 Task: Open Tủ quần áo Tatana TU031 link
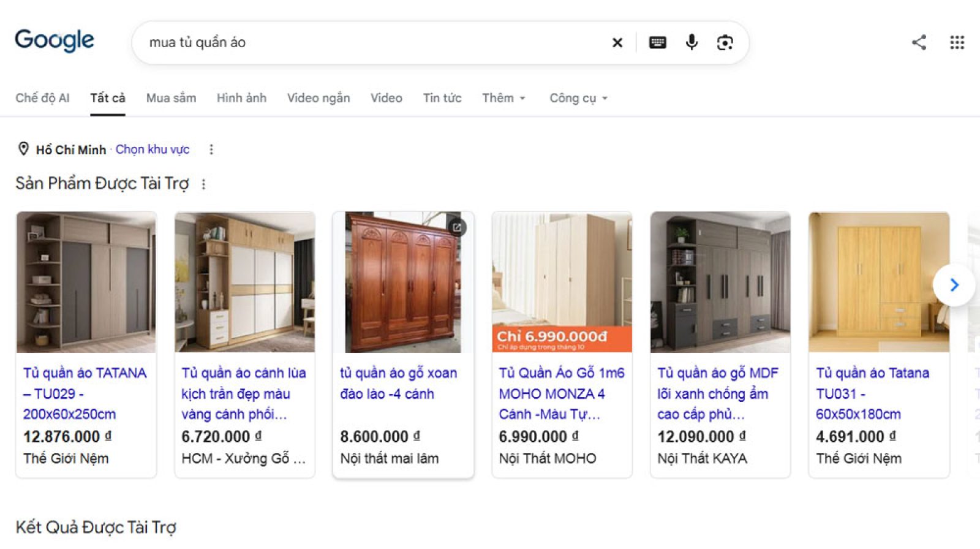873,393
